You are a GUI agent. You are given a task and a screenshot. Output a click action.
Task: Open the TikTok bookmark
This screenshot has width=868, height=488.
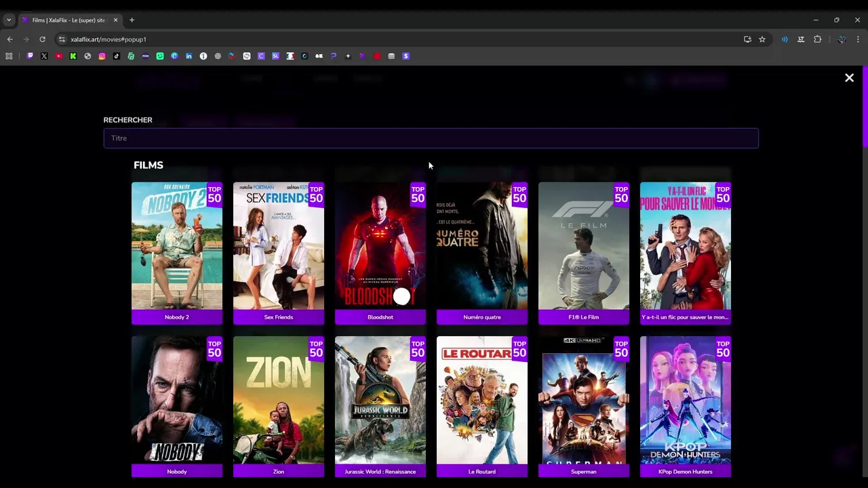pyautogui.click(x=117, y=56)
